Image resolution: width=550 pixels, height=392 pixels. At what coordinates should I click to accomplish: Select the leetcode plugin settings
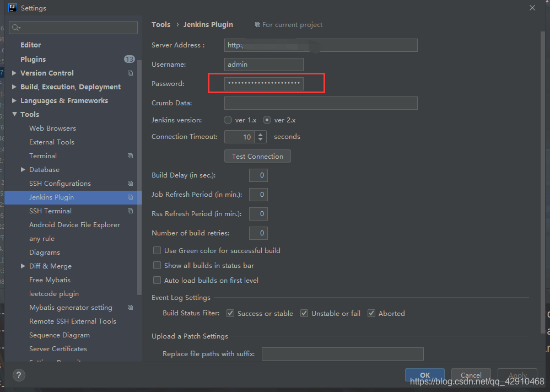(54, 294)
